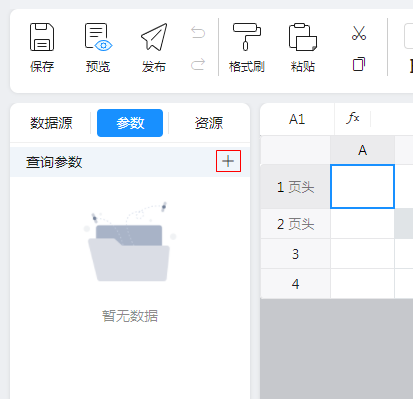Select row header 4
Screen dimensions: 413x399
click(295, 284)
